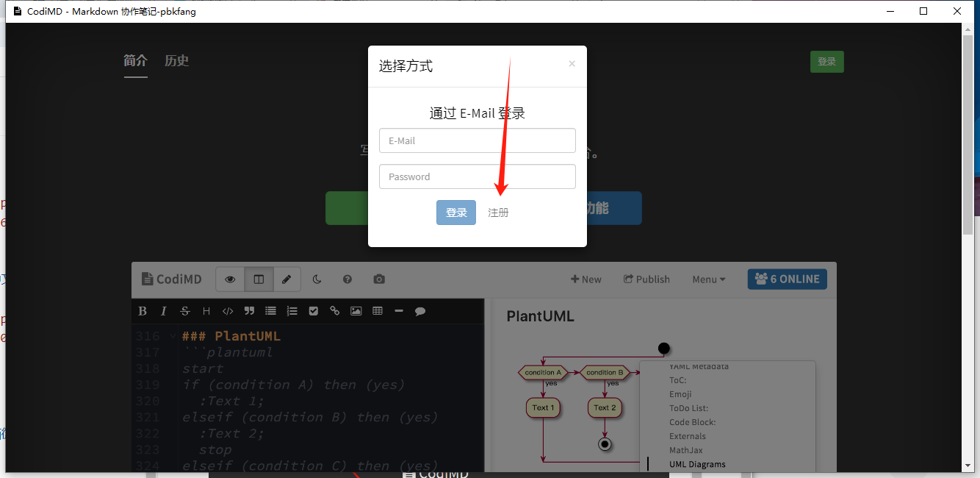Select MathJax in contents list
Viewport: 980px width, 478px height.
pyautogui.click(x=686, y=450)
